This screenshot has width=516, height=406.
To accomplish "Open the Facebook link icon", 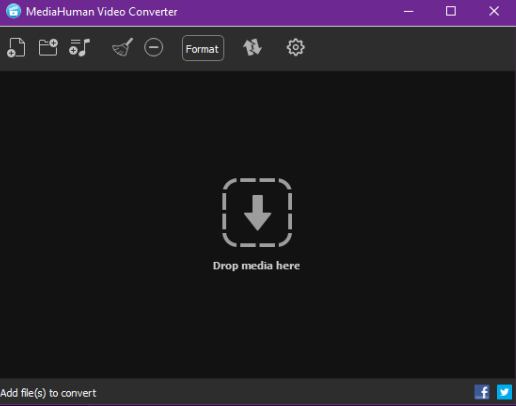I will [482, 392].
